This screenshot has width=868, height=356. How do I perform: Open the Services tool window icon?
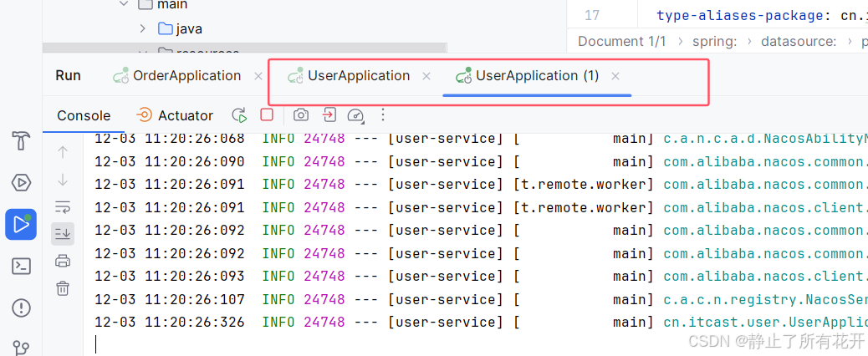(20, 182)
